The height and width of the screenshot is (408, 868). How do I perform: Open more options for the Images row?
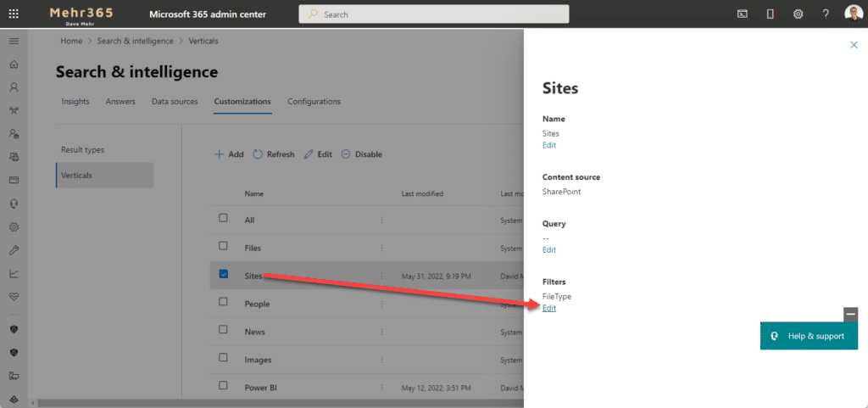tap(381, 360)
